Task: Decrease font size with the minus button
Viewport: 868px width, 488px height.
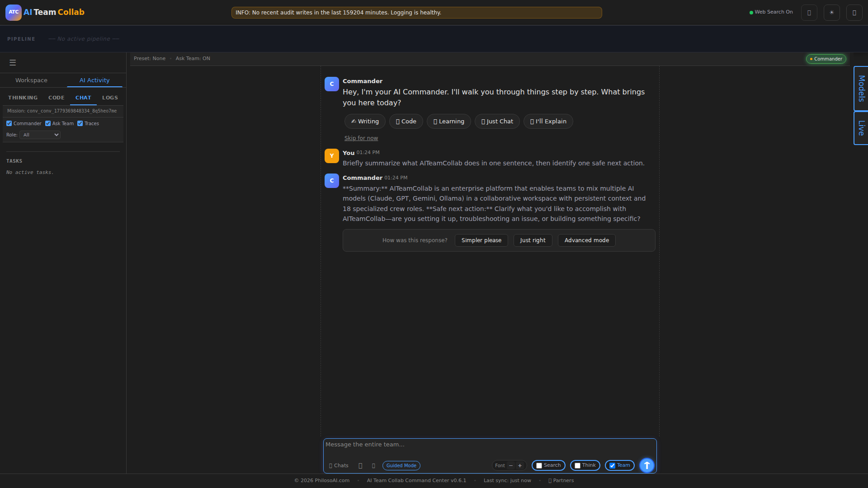Action: 511,466
